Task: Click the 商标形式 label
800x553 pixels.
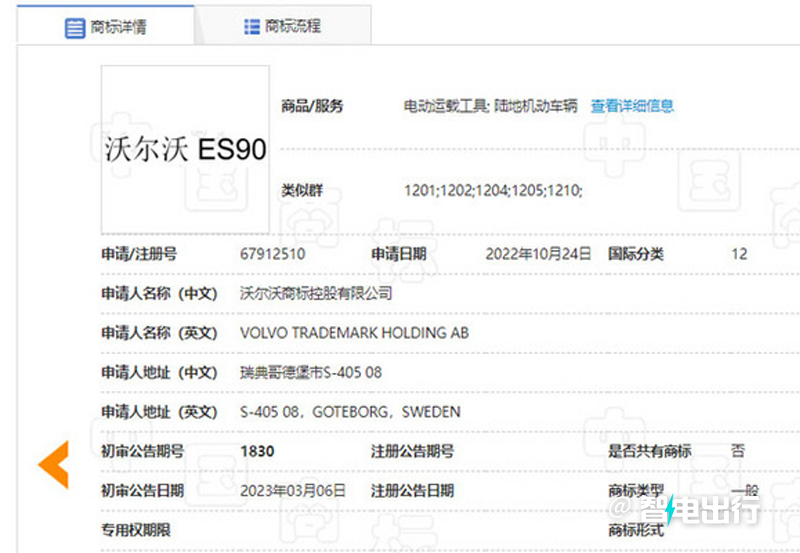Action: click(636, 530)
